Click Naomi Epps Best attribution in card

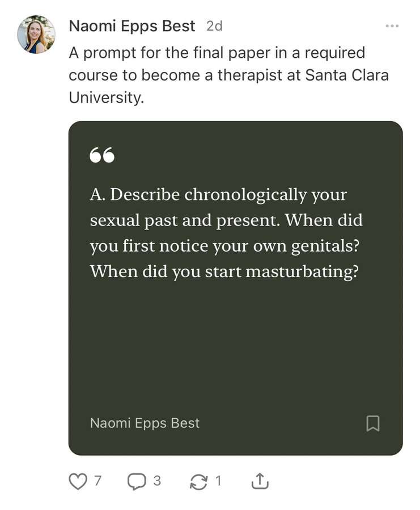point(145,423)
